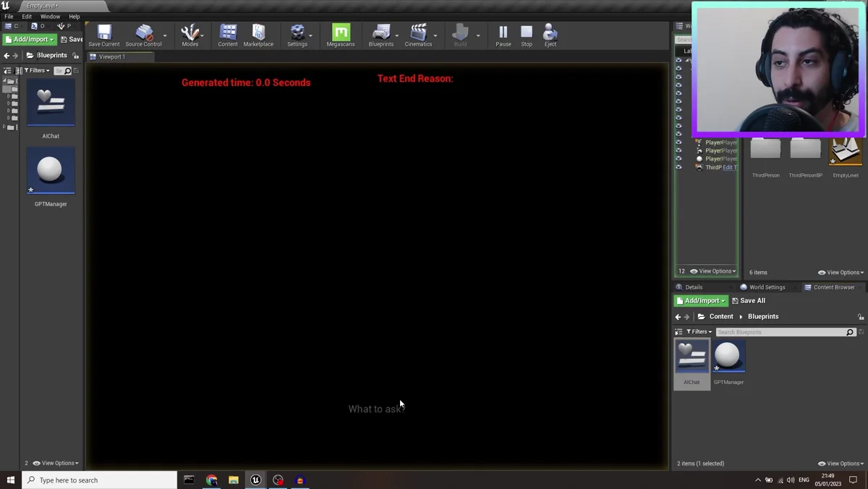Open Blueprints toolbar dropdown arrow
868x489 pixels.
pos(397,35)
